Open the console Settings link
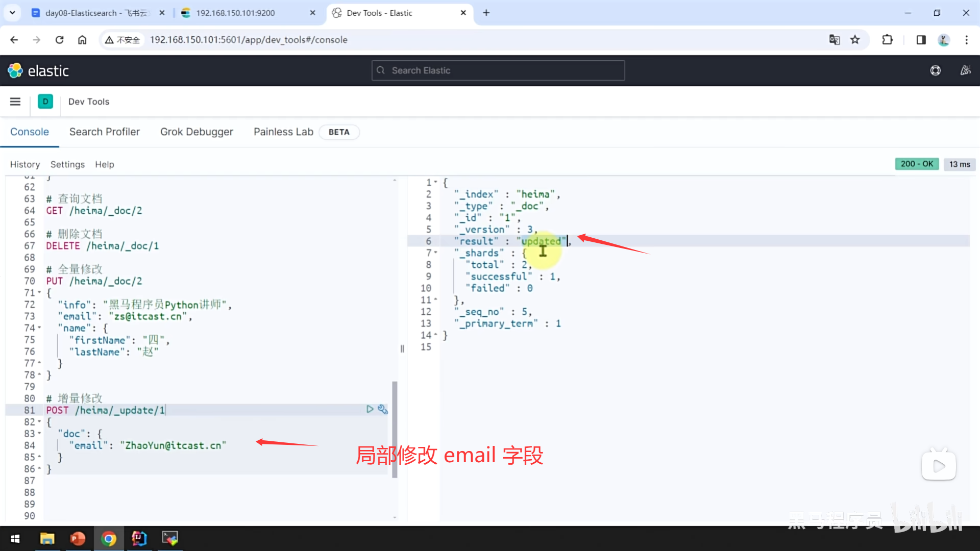Viewport: 980px width, 551px height. point(67,164)
